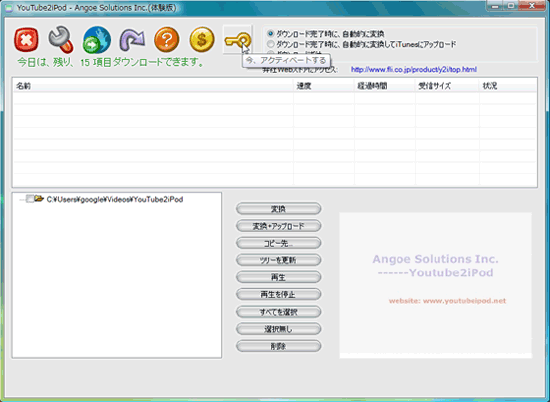
Task: Click the red X cancel icon
Action: point(26,39)
